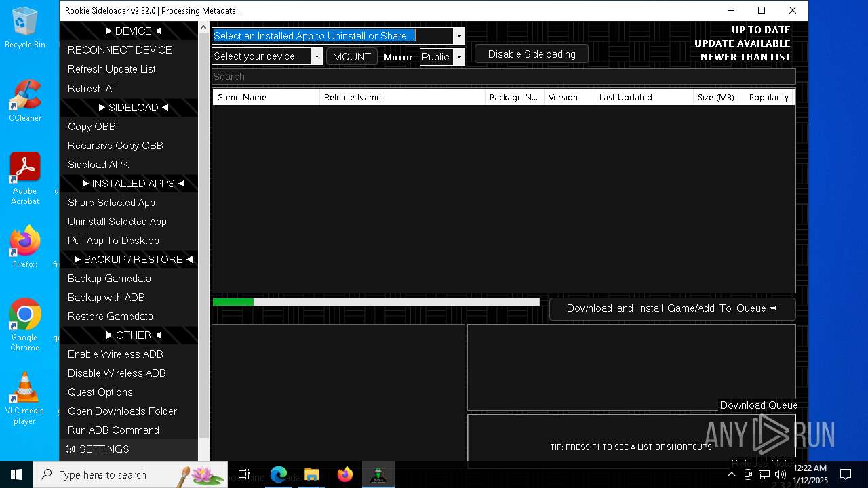This screenshot has width=868, height=488.
Task: Sort by Popularity column
Action: coord(767,97)
